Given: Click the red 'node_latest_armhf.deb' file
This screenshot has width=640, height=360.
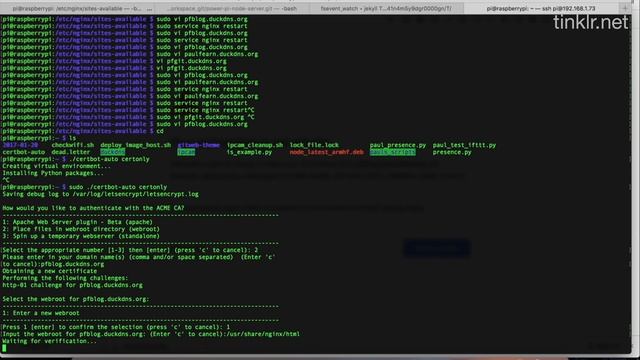Looking at the screenshot, I should coord(327,152).
